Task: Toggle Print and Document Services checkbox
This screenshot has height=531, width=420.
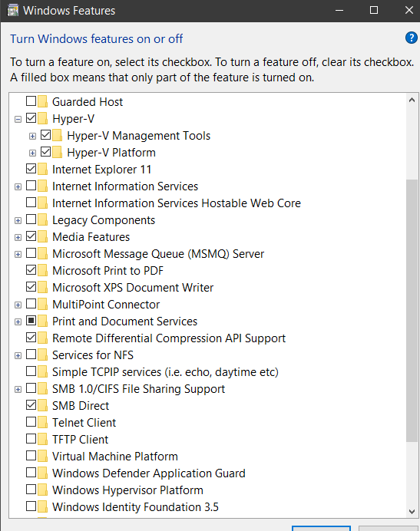Action: click(31, 320)
